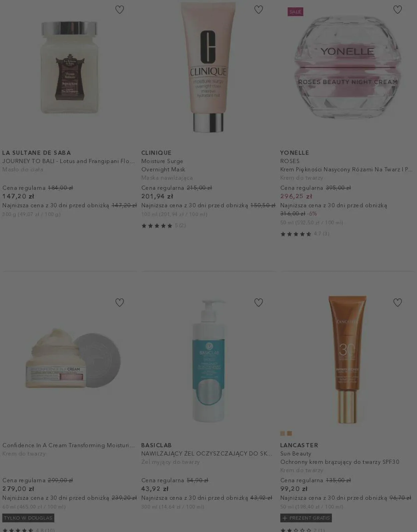Select the darker Lancaster color swatch
The image size is (417, 532).
(290, 433)
